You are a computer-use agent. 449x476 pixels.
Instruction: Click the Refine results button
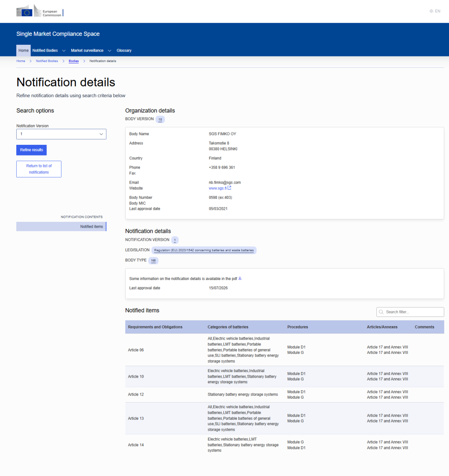[31, 150]
